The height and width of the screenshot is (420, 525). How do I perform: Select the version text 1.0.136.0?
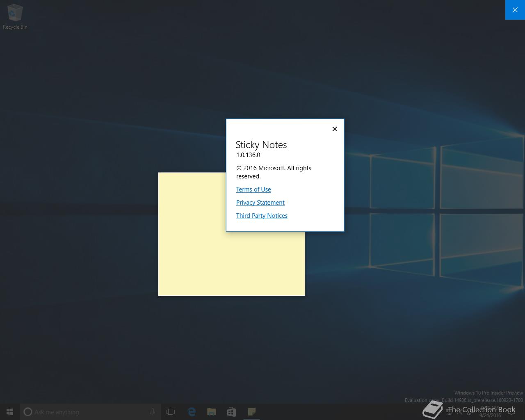click(x=248, y=155)
